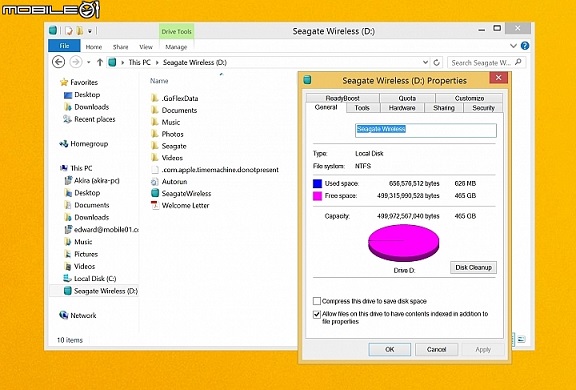Open the recent locations dropdown arrow

tap(89, 62)
